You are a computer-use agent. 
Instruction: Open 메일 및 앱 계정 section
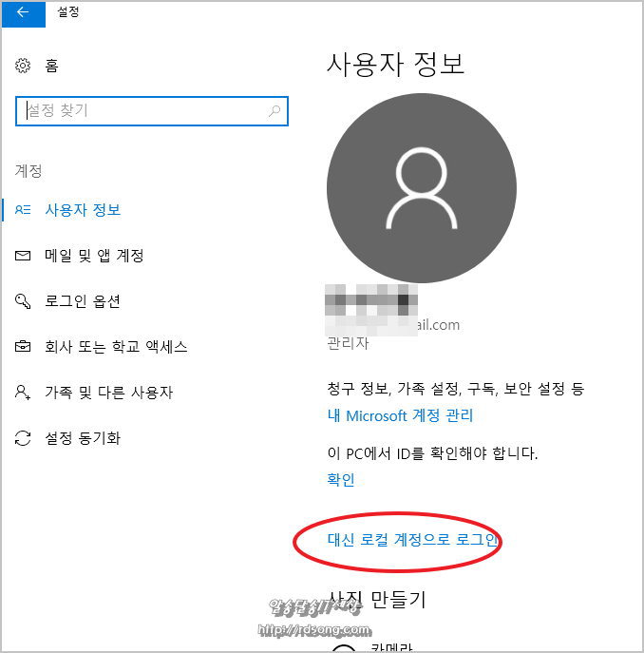94,256
